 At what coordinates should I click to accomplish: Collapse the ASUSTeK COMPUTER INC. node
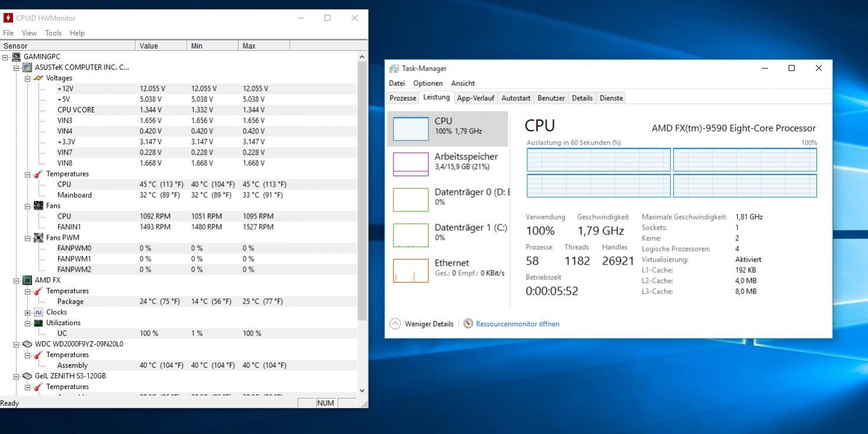(17, 67)
